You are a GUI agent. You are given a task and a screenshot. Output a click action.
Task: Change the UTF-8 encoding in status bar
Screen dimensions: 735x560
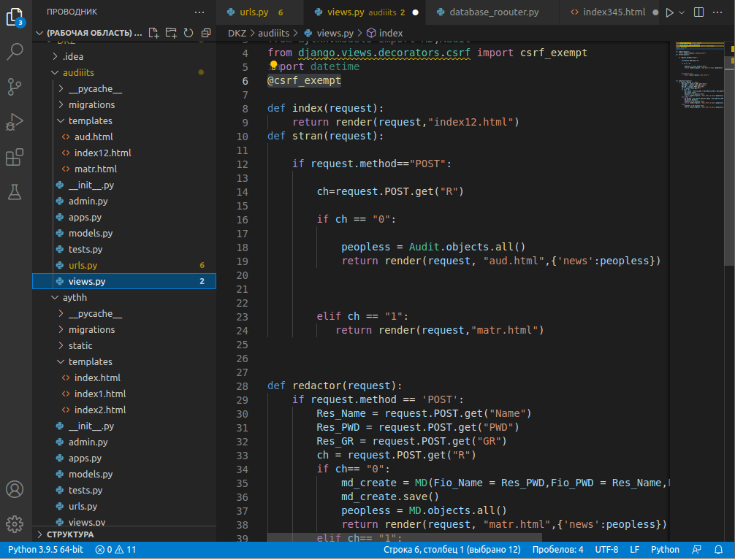pyautogui.click(x=606, y=550)
